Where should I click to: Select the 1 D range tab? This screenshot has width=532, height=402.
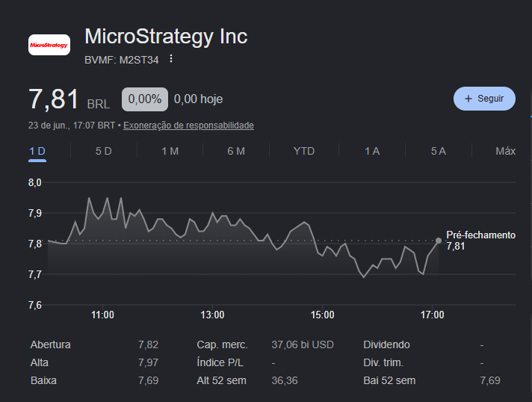point(37,151)
